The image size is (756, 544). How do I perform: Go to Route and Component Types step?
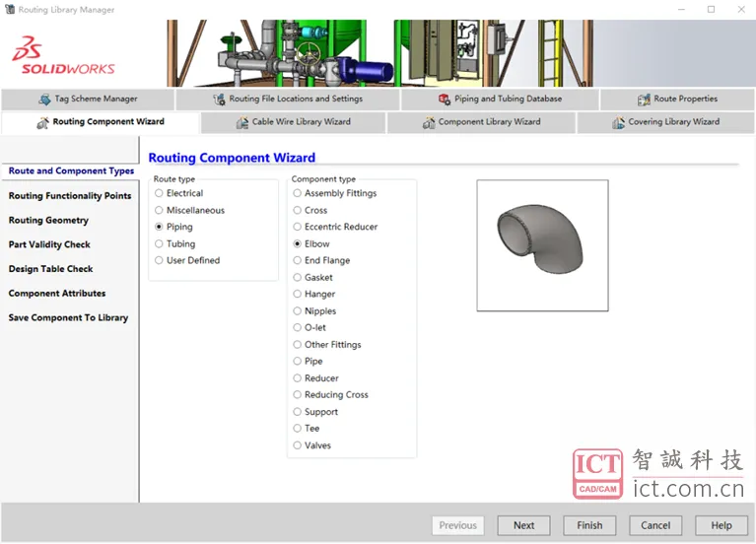coord(71,171)
